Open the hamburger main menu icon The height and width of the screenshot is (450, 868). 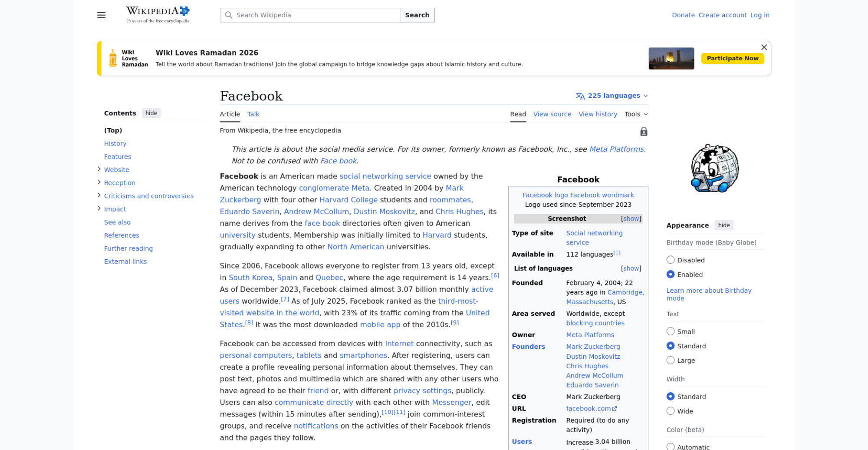[101, 15]
